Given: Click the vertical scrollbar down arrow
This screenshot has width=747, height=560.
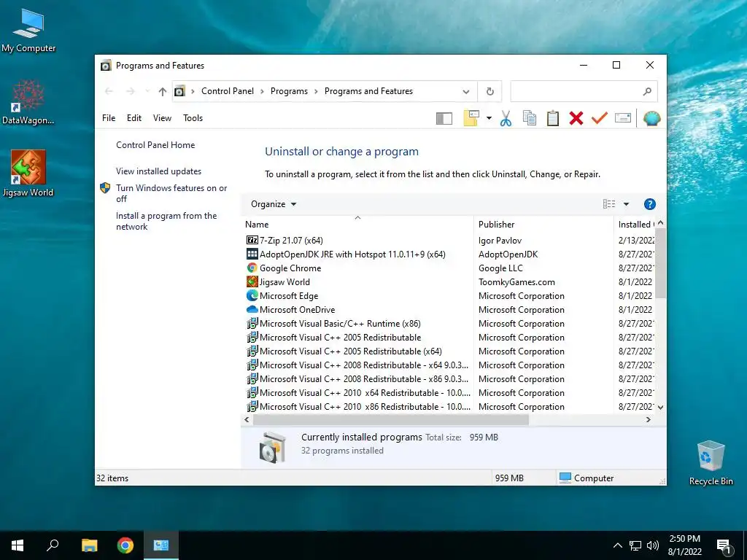Looking at the screenshot, I should 660,407.
